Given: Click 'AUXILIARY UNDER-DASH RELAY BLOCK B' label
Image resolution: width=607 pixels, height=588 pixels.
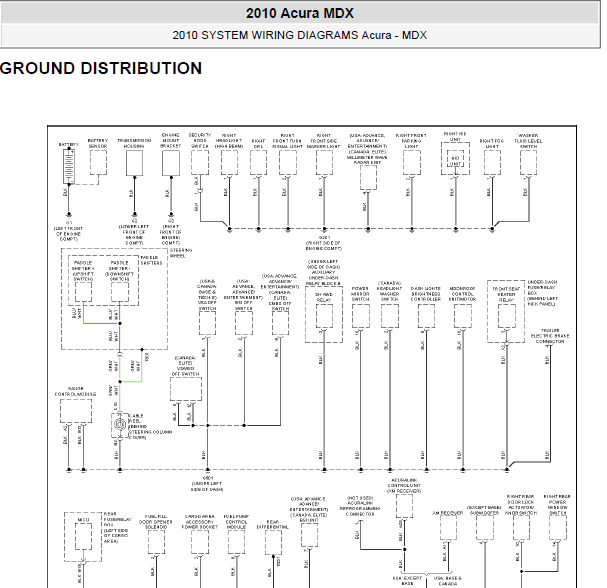Looking at the screenshot, I should click(323, 278).
